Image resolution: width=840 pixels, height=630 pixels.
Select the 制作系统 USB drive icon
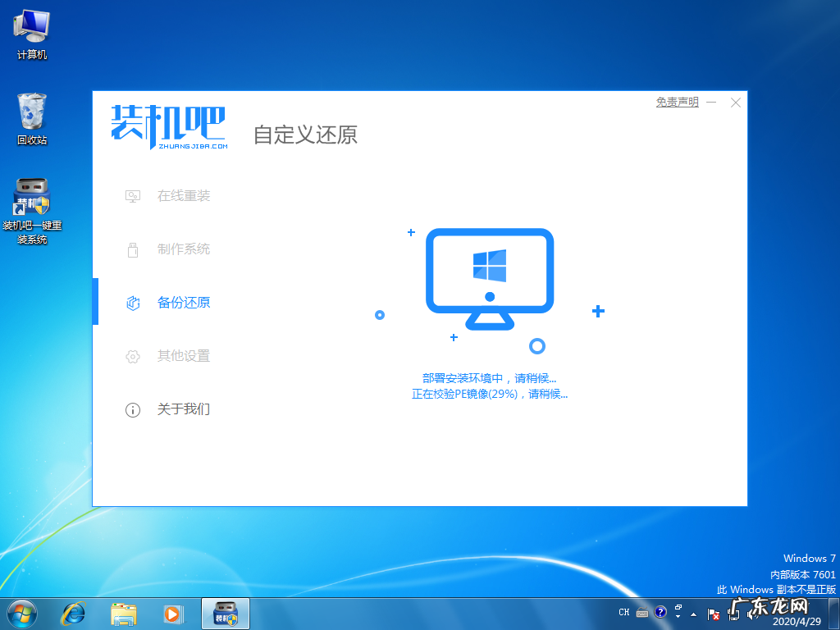coord(133,249)
